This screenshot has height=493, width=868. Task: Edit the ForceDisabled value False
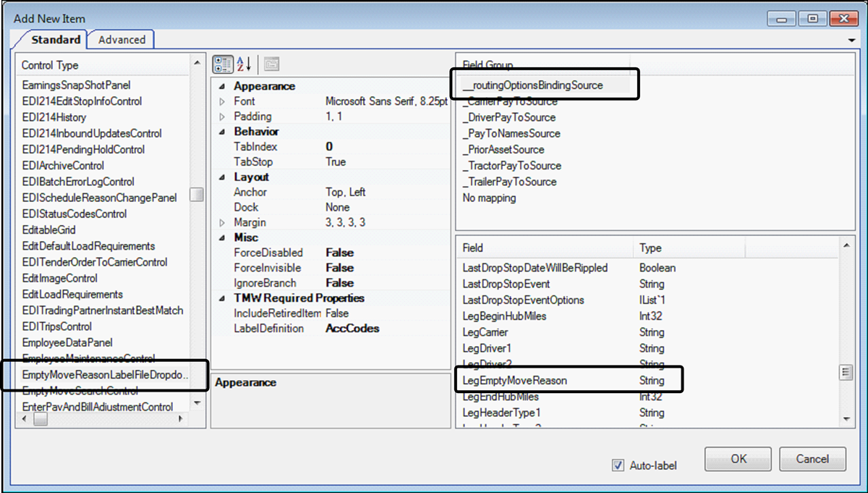coord(339,253)
